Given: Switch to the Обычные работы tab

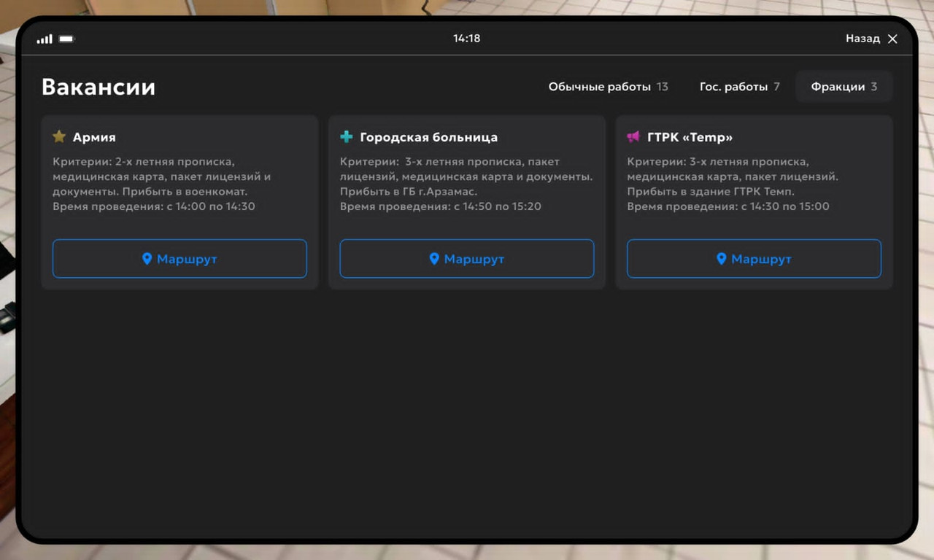Looking at the screenshot, I should tap(608, 87).
